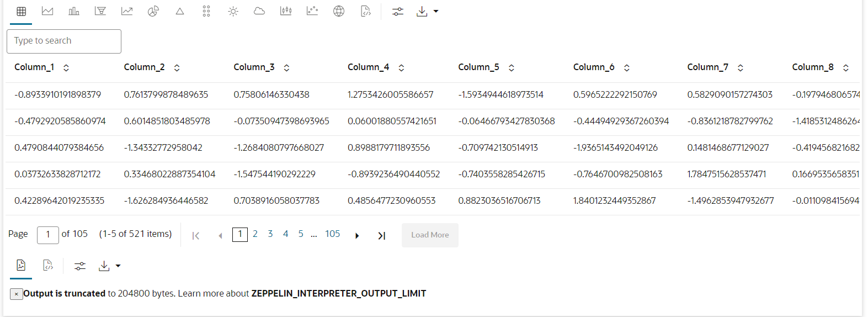Open chart settings sliders in top toolbar

398,11
